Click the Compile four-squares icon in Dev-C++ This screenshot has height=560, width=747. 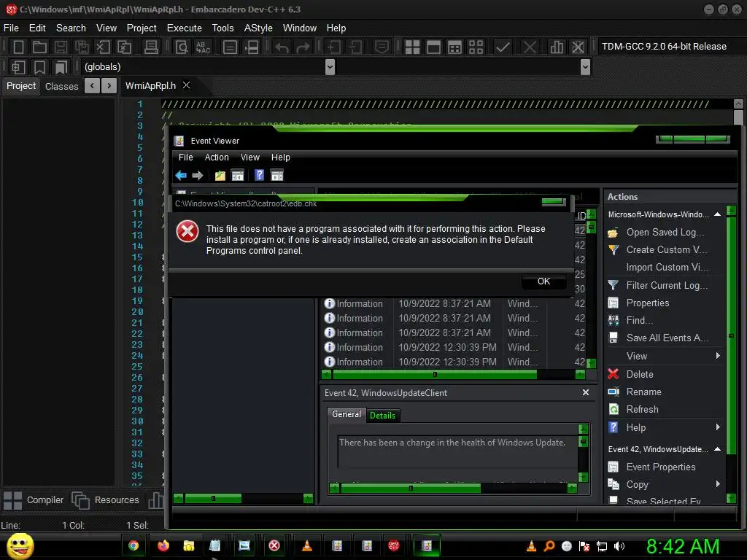coord(413,47)
